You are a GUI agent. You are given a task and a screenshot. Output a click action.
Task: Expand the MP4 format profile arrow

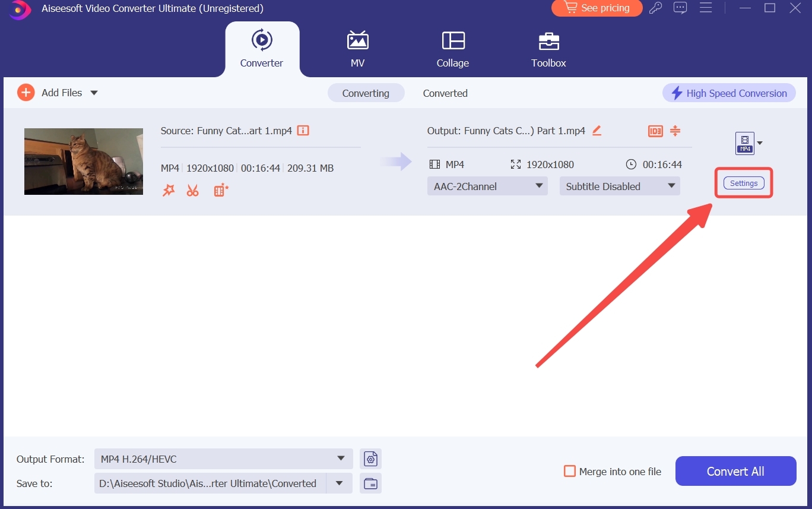(760, 143)
